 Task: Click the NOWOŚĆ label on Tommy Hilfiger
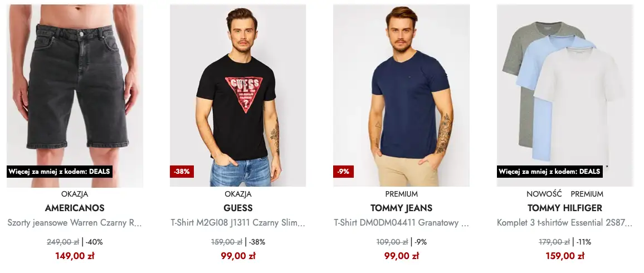tap(544, 194)
